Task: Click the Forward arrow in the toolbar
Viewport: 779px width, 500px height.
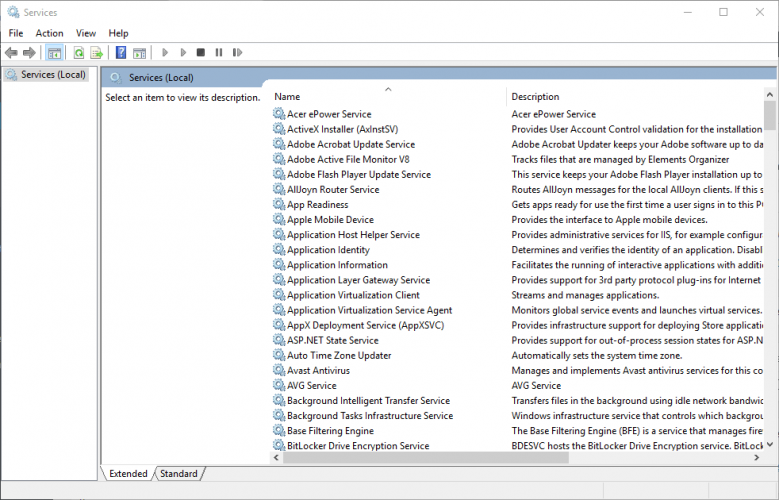Action: coord(29,52)
